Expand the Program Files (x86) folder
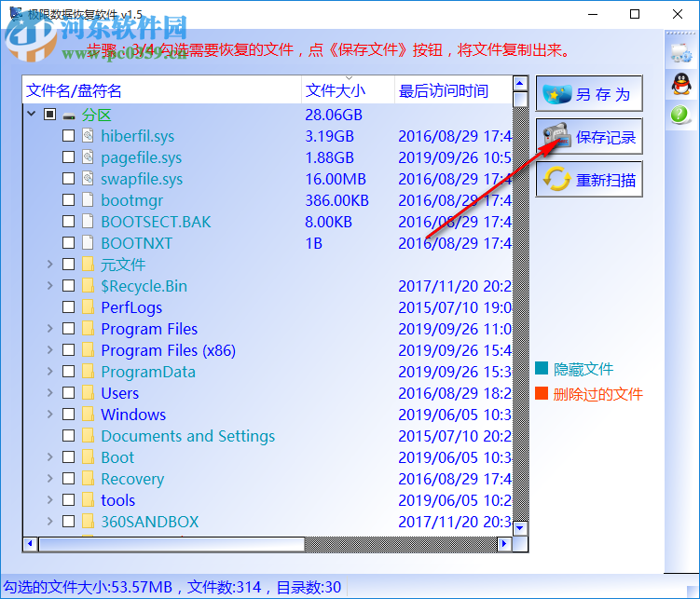The image size is (700, 599). 50,349
